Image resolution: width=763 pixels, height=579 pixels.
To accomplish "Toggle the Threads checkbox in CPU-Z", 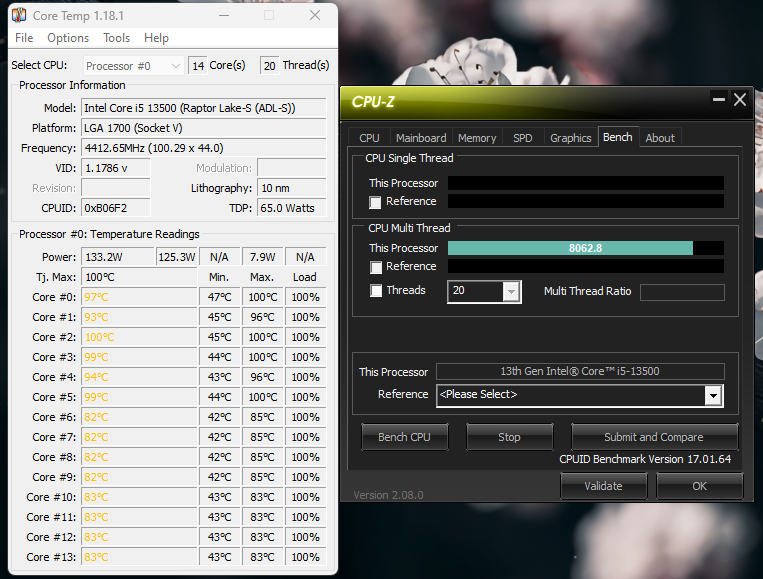I will point(376,290).
